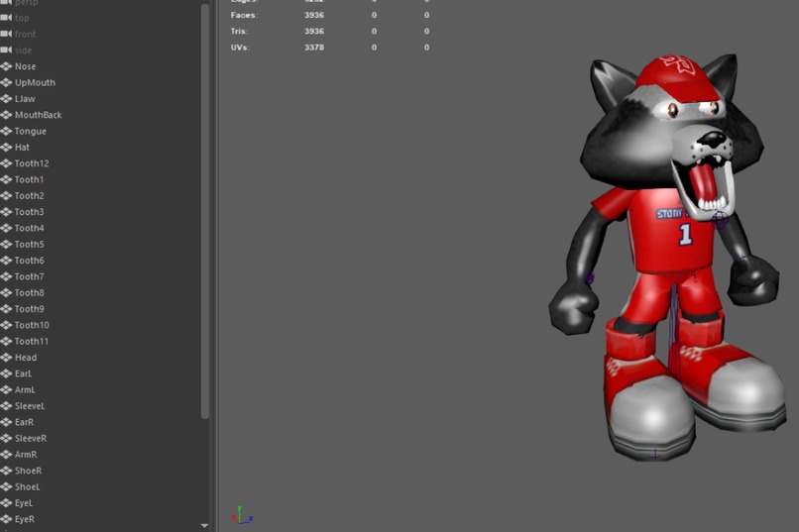Select the side camera entry

click(23, 51)
